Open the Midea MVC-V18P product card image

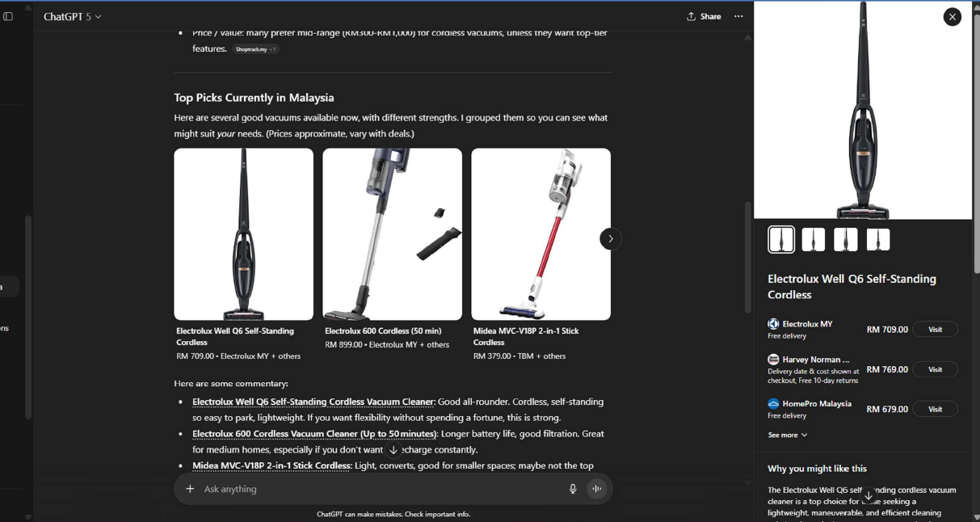(x=541, y=234)
